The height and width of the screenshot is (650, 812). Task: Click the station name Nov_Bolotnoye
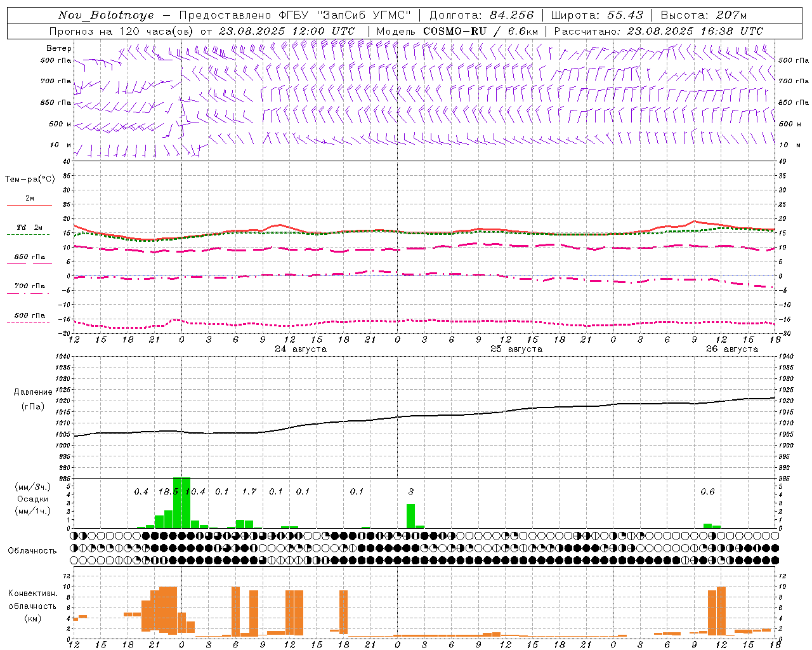[106, 15]
